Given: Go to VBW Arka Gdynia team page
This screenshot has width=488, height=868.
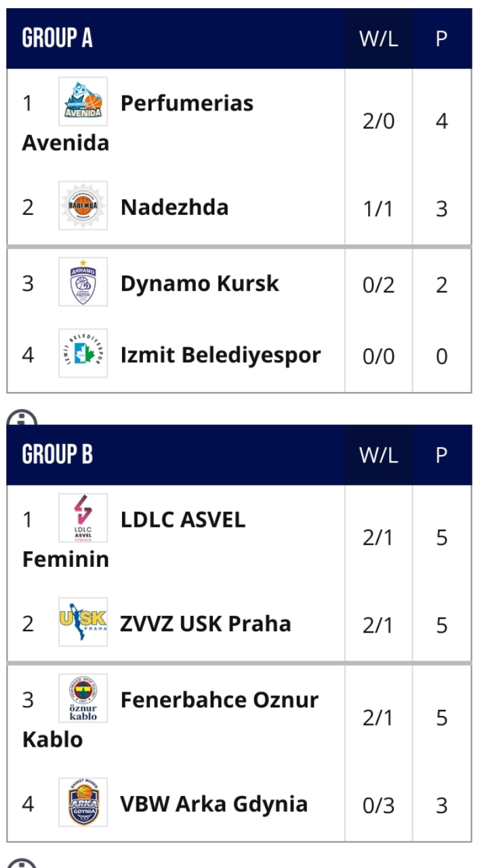Looking at the screenshot, I should pyautogui.click(x=213, y=804).
